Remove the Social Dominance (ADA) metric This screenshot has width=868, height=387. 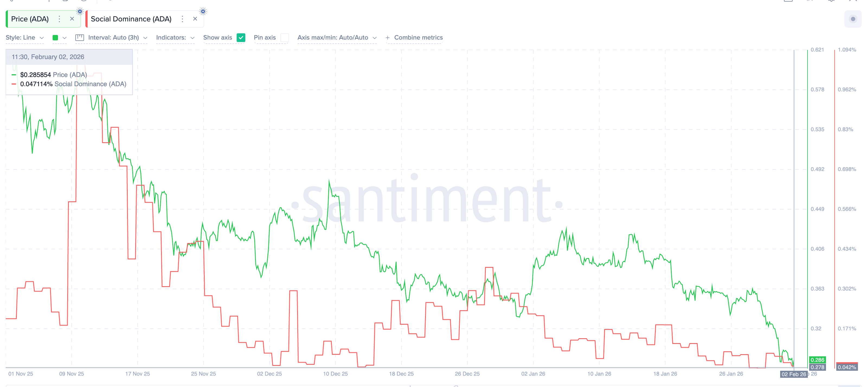pos(195,19)
